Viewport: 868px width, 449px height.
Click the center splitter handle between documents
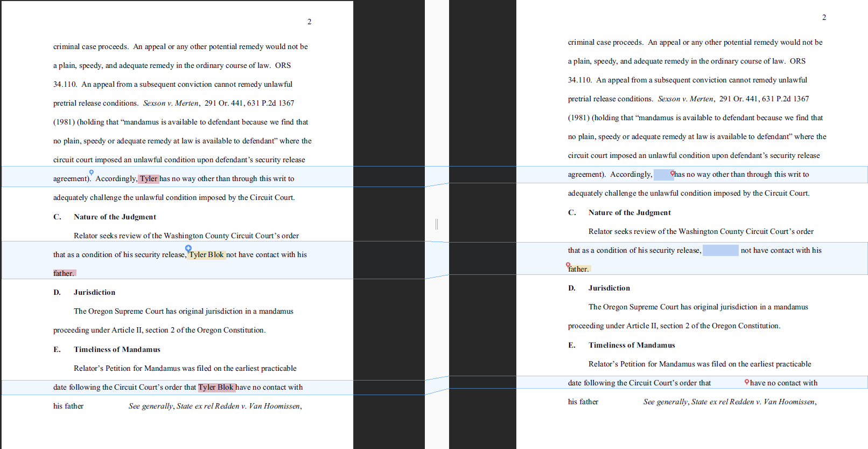437,224
